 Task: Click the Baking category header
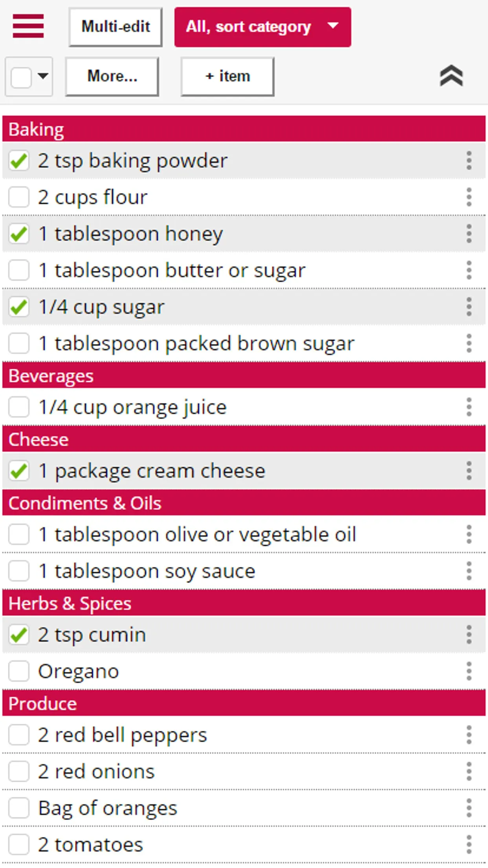244,127
